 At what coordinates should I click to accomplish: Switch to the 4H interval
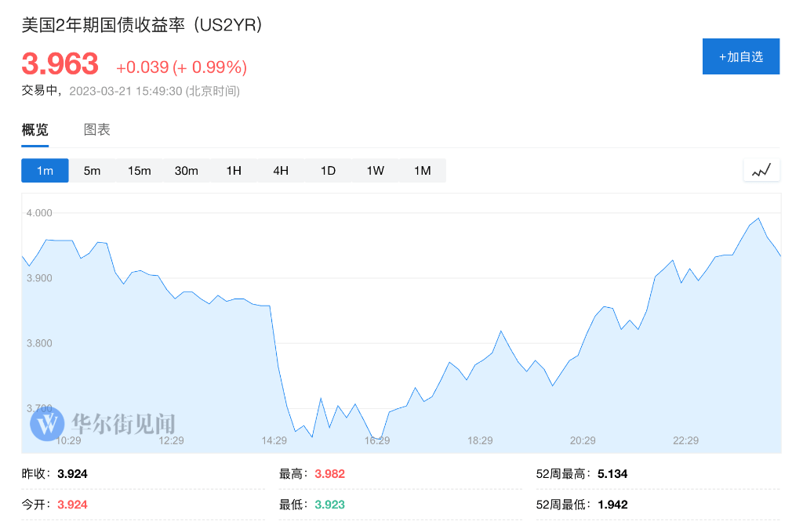pyautogui.click(x=281, y=170)
